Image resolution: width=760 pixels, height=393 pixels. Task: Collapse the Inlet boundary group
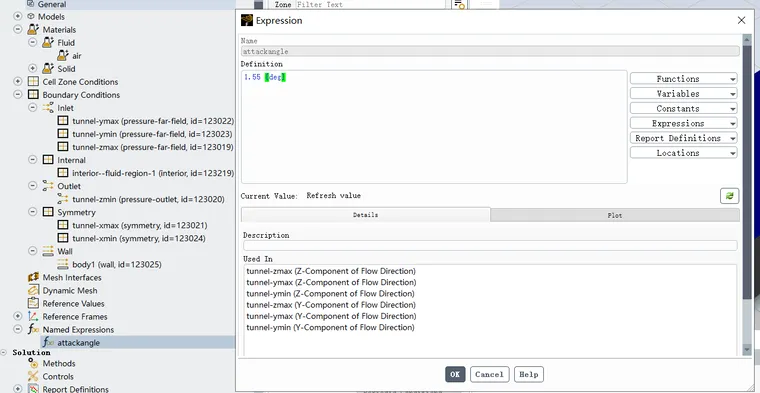click(32, 108)
